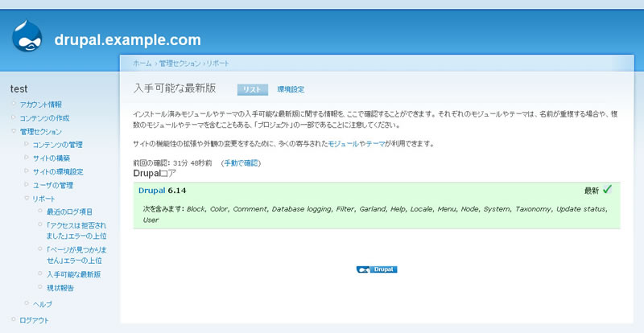The width and height of the screenshot is (644, 333).
Task: Expand コンテンツの管理 via its bullet arrow
Action: coord(27,144)
